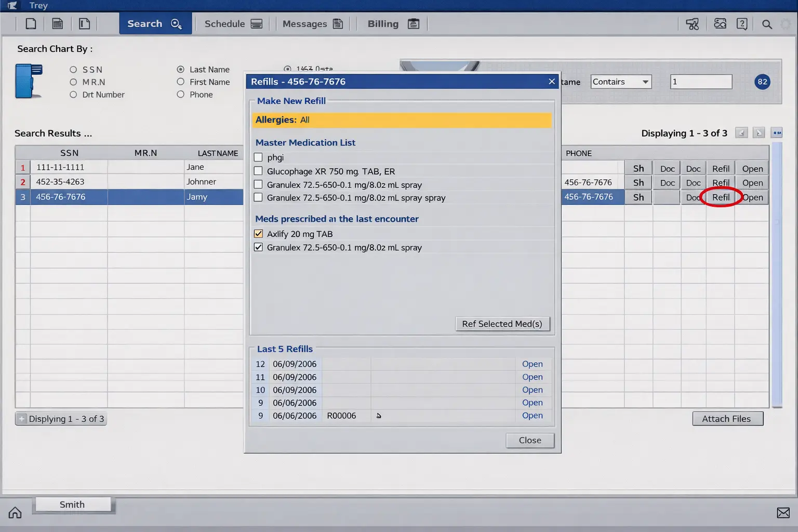Open a new blank chart document
This screenshot has width=798, height=532.
coord(31,23)
